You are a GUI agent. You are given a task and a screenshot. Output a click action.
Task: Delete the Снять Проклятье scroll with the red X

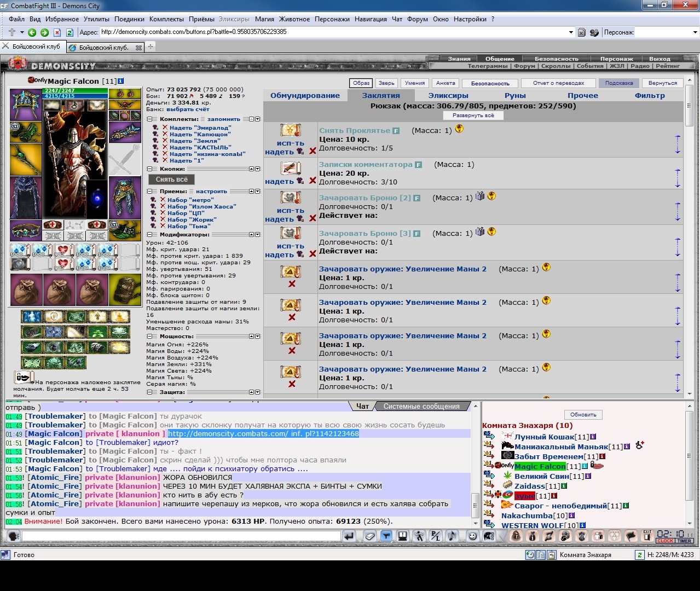point(313,151)
